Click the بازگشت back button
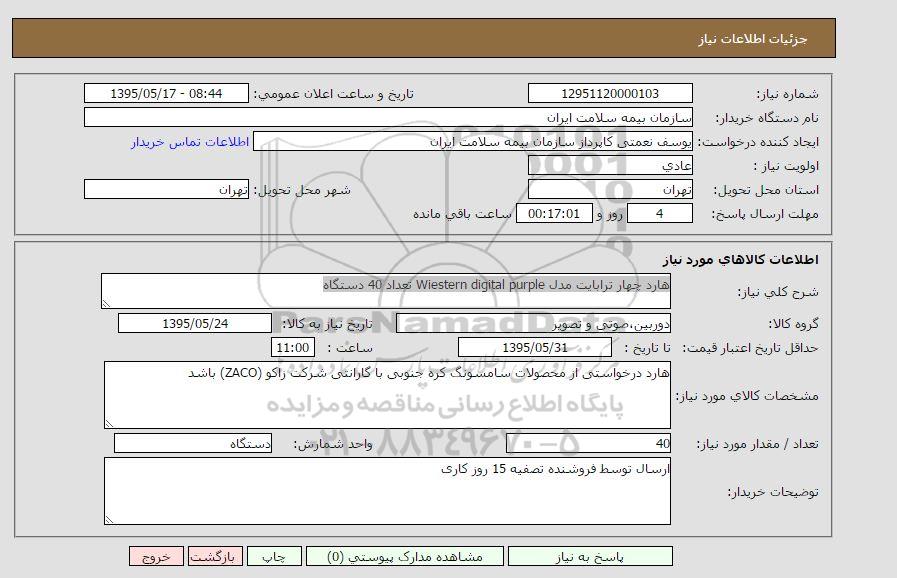897x578 pixels. pyautogui.click(x=215, y=556)
